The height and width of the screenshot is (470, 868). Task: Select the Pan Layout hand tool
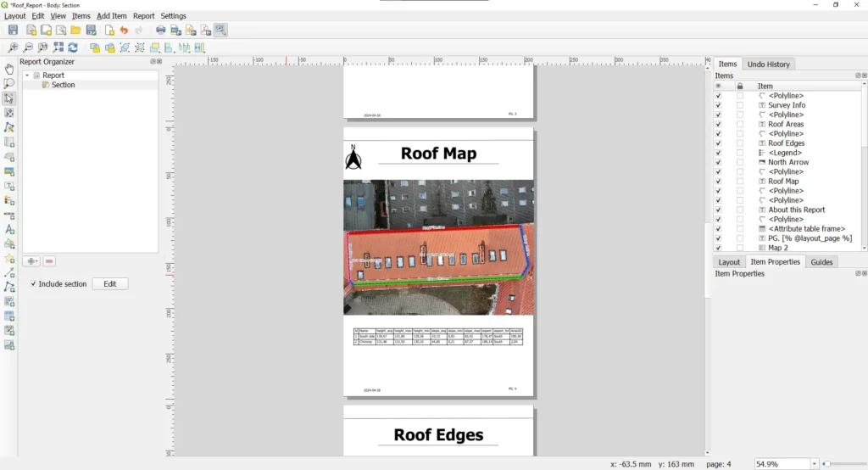pos(8,70)
